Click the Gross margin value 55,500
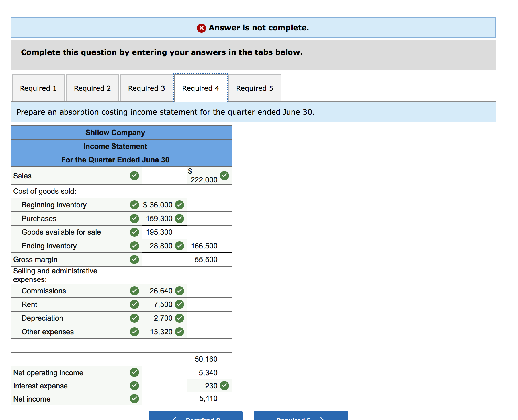This screenshot has width=518, height=420. pos(209,260)
